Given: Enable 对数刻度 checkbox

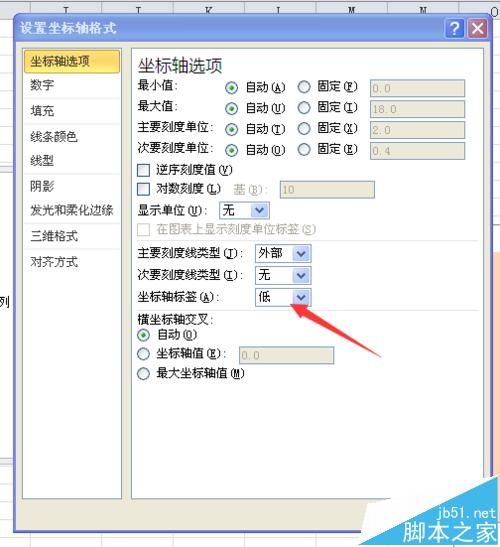Looking at the screenshot, I should pyautogui.click(x=143, y=189).
